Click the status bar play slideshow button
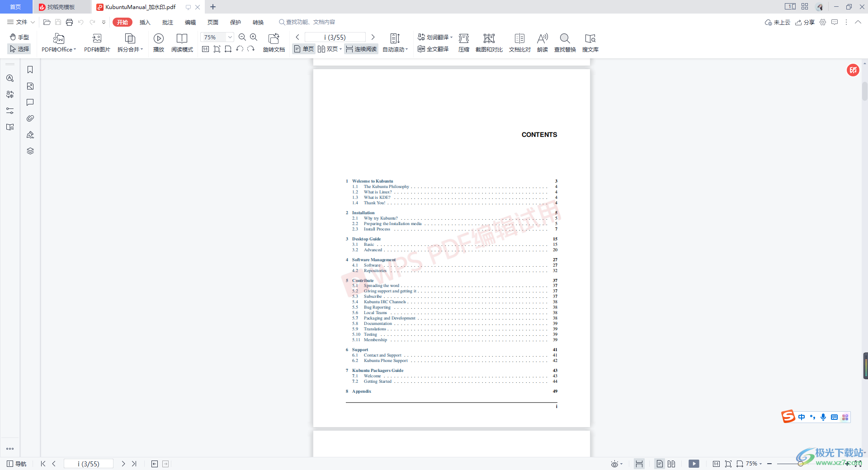The width and height of the screenshot is (868, 470). point(694,464)
